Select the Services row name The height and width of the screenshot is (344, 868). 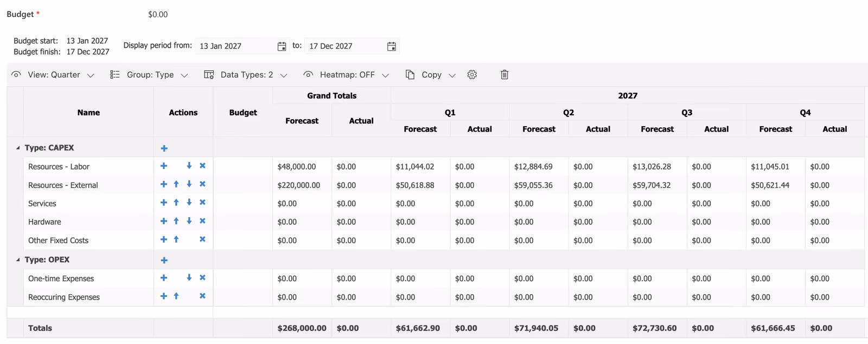coord(42,204)
